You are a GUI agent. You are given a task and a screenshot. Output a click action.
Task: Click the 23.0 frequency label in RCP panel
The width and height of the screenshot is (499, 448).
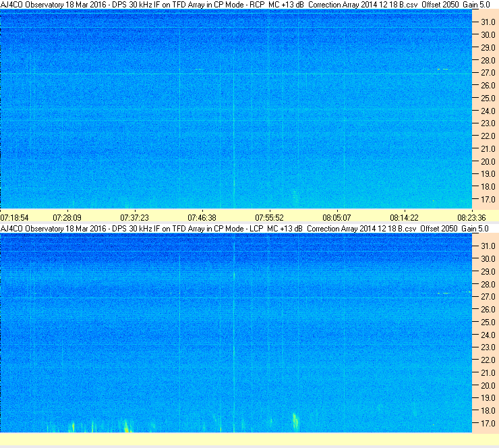point(488,123)
